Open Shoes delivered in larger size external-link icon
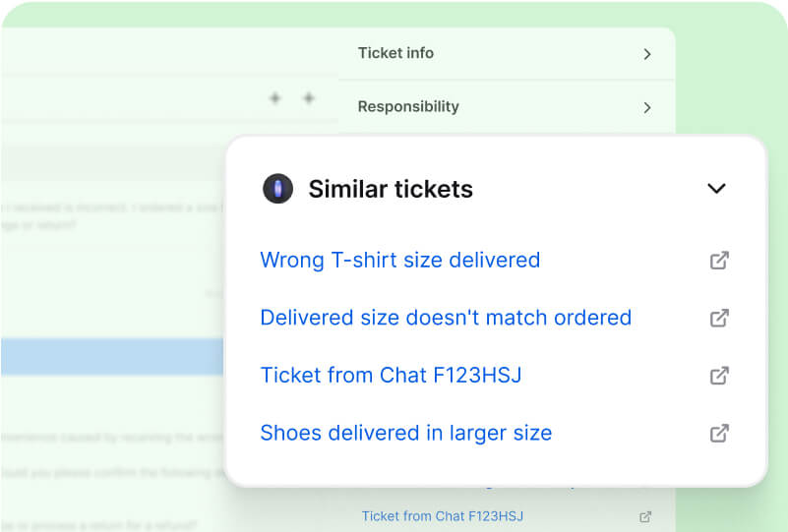Screen dimensions: 788x532 (x=719, y=433)
